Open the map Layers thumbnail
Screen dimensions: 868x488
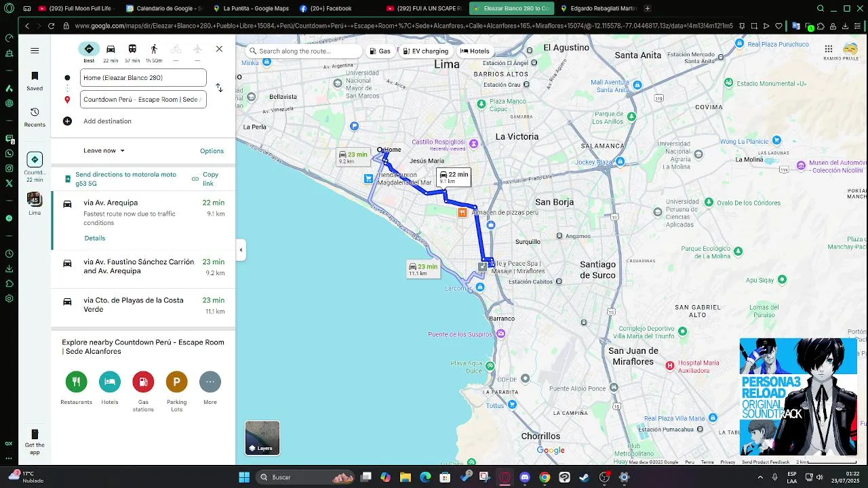coord(262,438)
